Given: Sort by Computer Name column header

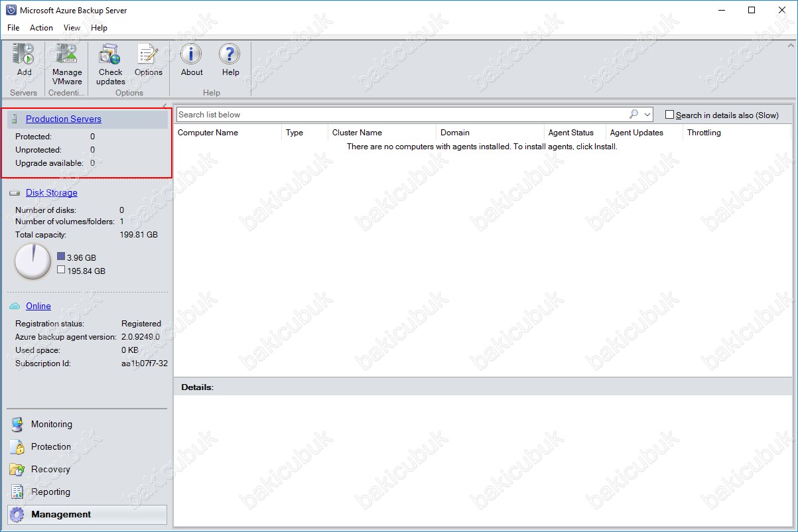Looking at the screenshot, I should pyautogui.click(x=228, y=133).
